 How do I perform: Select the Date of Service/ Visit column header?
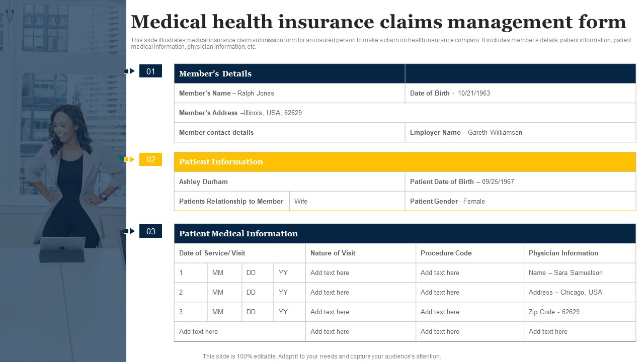coord(239,253)
